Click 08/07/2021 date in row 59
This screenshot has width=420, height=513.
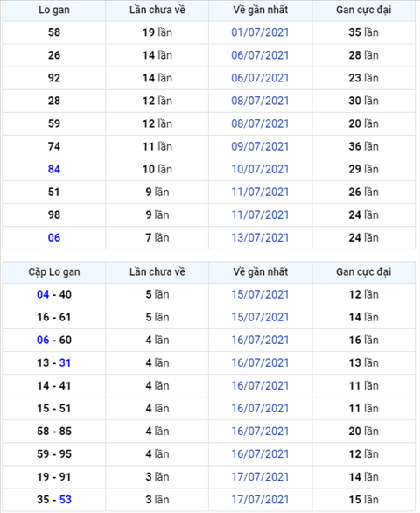pyautogui.click(x=260, y=123)
